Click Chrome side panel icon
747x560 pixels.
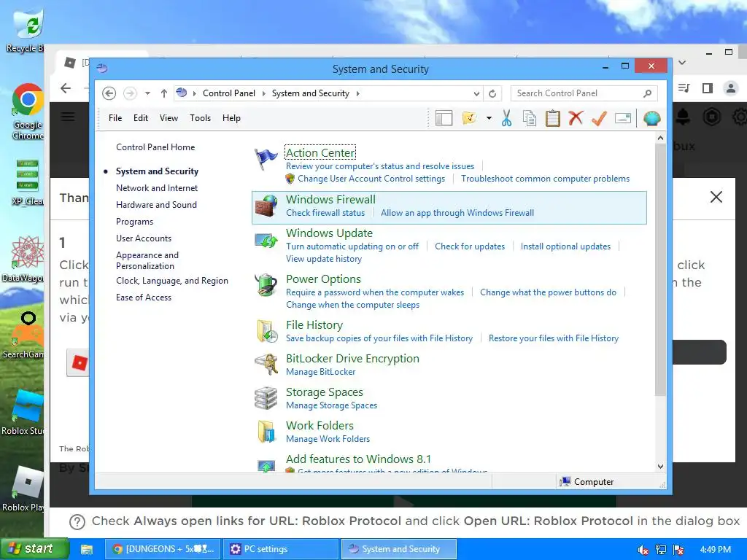708,88
